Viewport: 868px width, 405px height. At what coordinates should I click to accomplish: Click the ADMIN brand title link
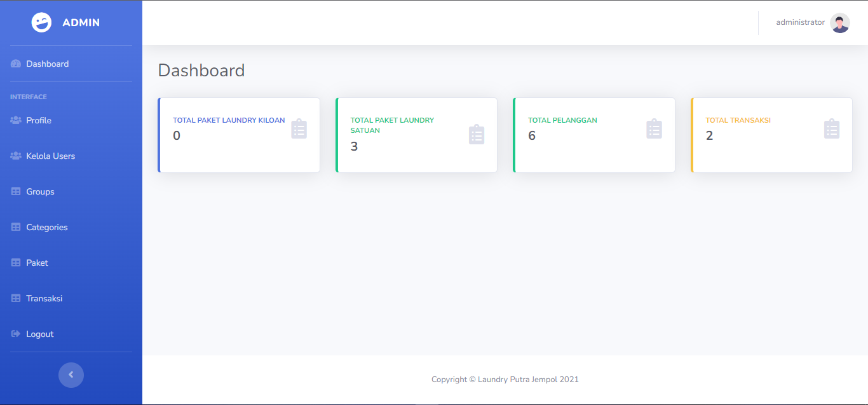point(81,22)
